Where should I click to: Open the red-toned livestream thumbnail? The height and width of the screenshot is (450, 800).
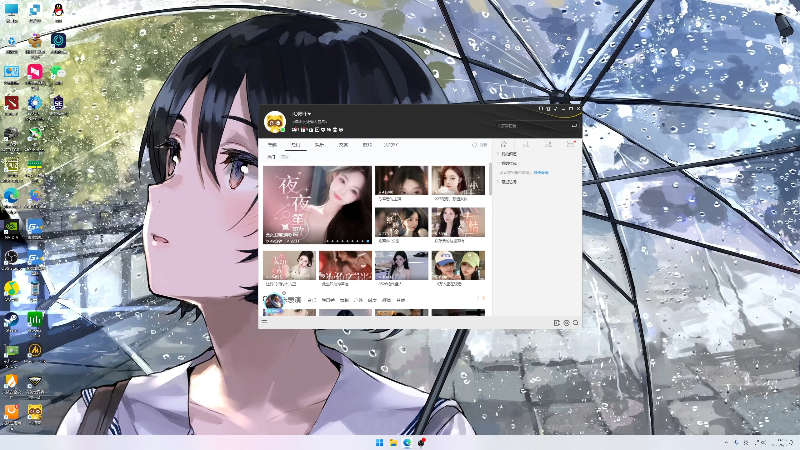[345, 265]
